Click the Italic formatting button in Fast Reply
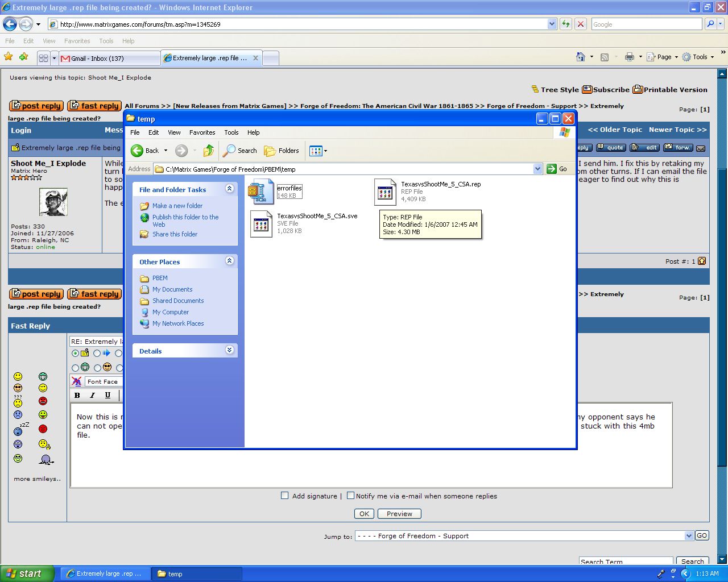Viewport: 728px width, 582px height. pyautogui.click(x=92, y=395)
